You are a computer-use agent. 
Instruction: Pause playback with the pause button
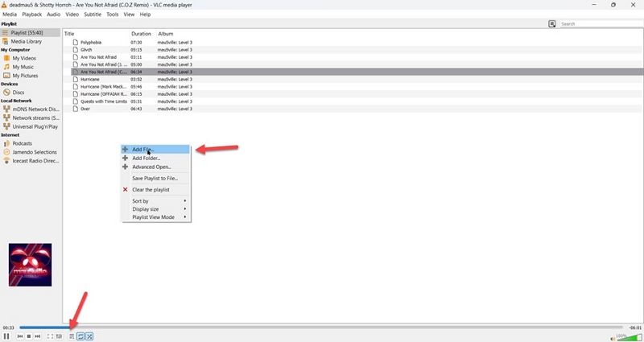pos(6,336)
